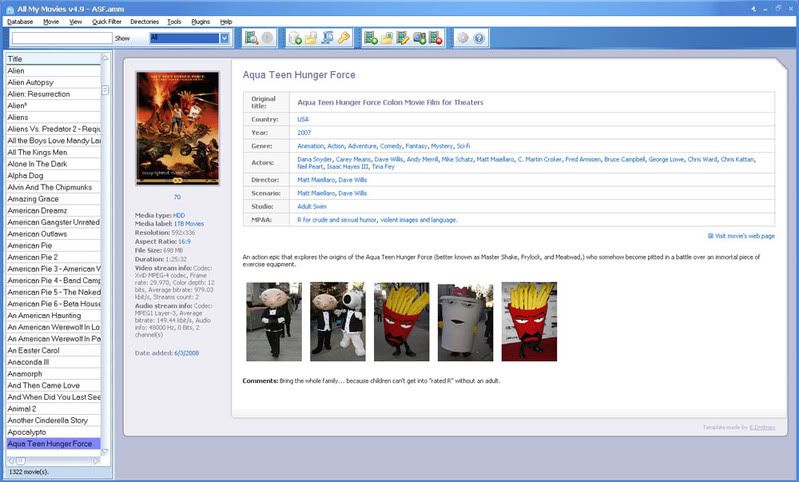Select Apocalypto in the movie list

click(x=53, y=432)
